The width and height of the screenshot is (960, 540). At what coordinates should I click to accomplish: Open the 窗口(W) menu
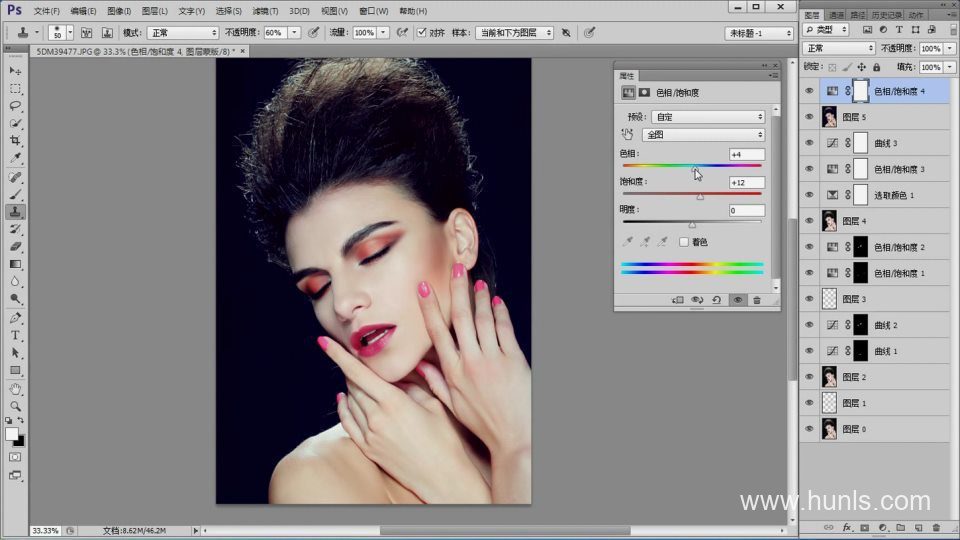point(373,11)
